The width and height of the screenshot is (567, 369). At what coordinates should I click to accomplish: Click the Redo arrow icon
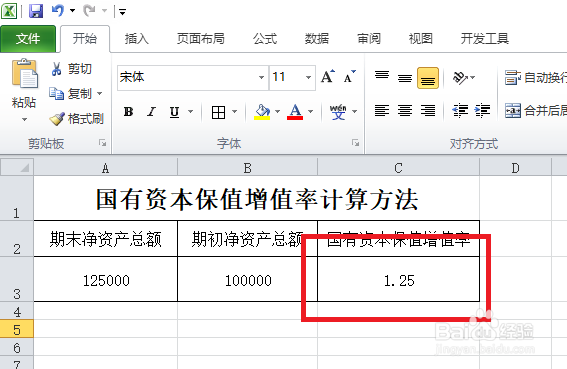click(x=89, y=10)
